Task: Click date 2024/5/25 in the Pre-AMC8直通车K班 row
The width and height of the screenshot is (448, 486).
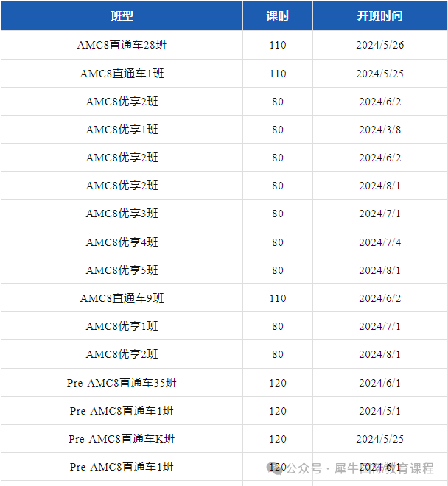Action: (380, 439)
